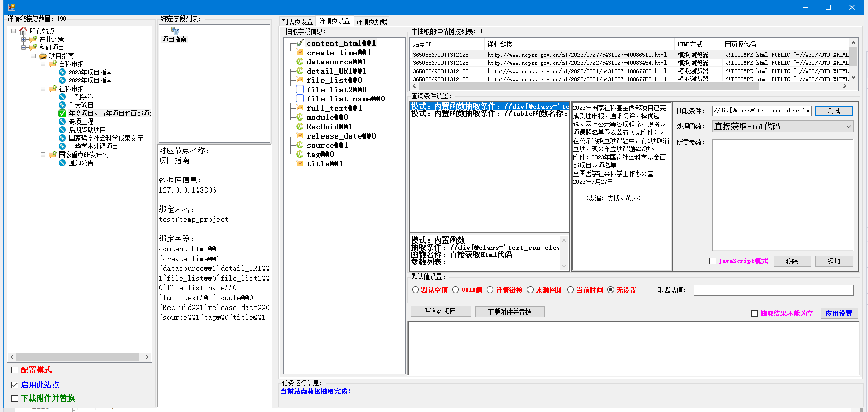868x412 pixels.
Task: Click the folder icon next to 社科申报
Action: [x=53, y=89]
